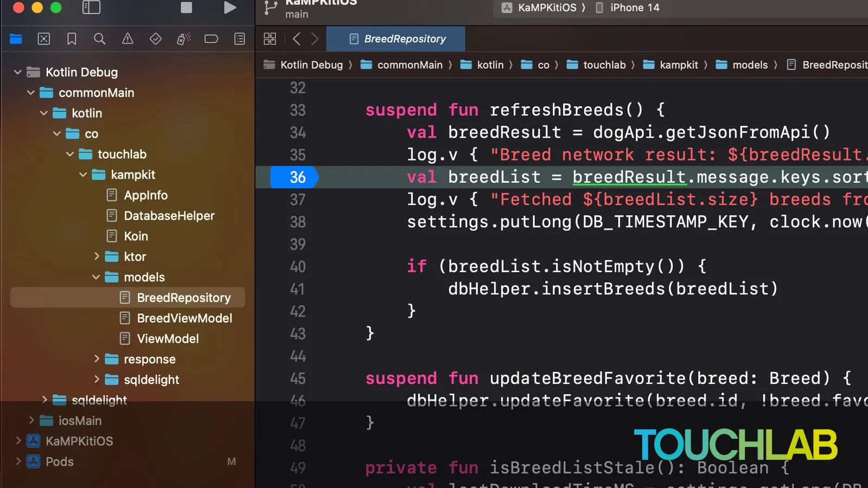Open the Report navigator

pyautogui.click(x=239, y=39)
